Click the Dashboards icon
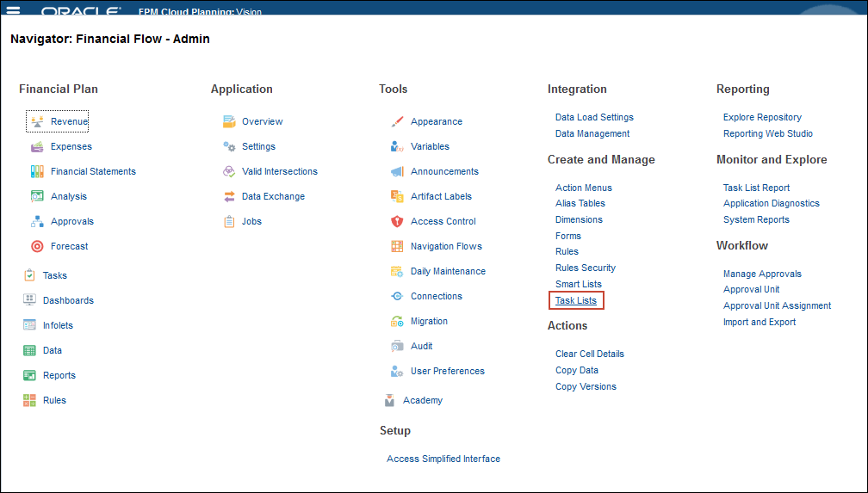The height and width of the screenshot is (493, 868). pyautogui.click(x=29, y=300)
